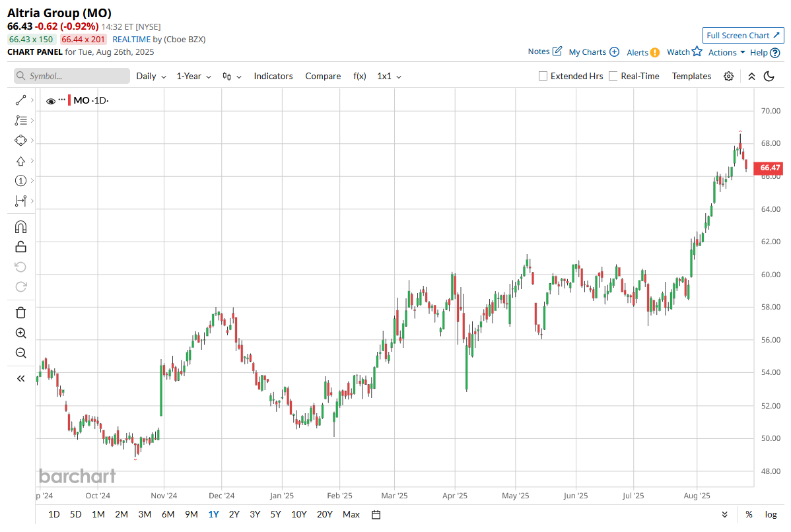Toggle the log scale button

pyautogui.click(x=771, y=514)
